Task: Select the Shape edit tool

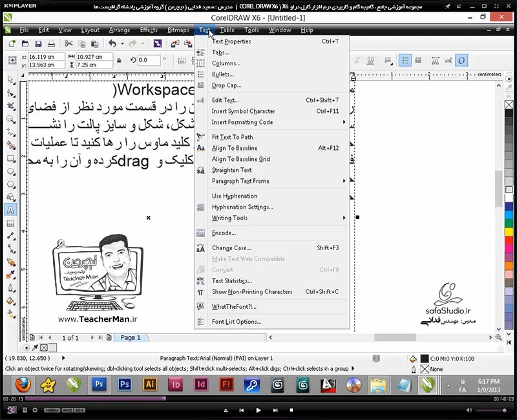Action: coord(11,93)
